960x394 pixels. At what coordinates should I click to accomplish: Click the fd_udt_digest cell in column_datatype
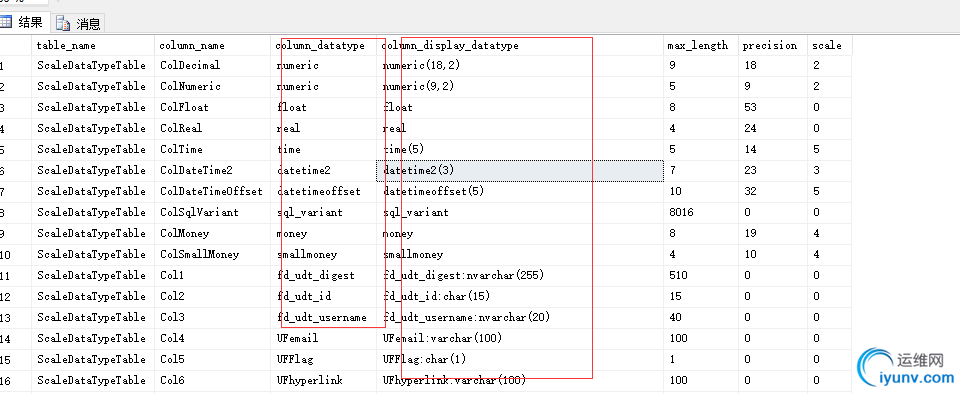coord(324,275)
